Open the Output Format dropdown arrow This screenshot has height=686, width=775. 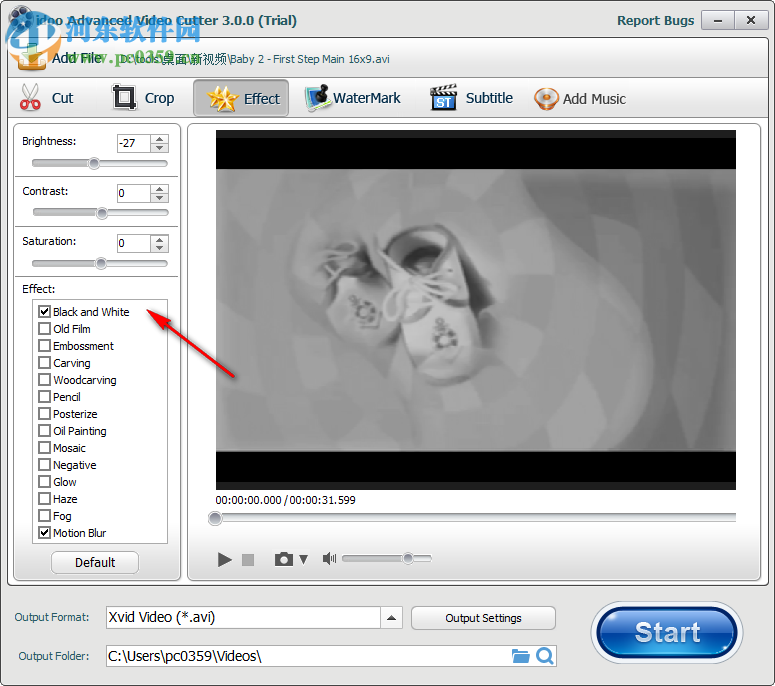pos(391,618)
